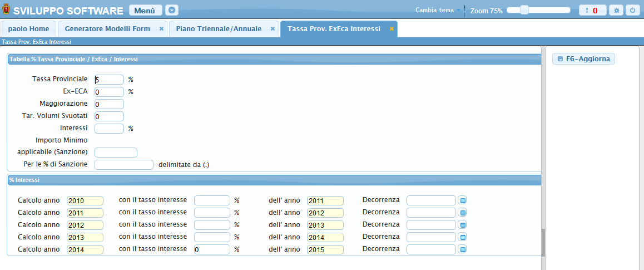Focus the tasso interesse field for Calcolo anno 2012
The height and width of the screenshot is (270, 644).
click(x=212, y=225)
